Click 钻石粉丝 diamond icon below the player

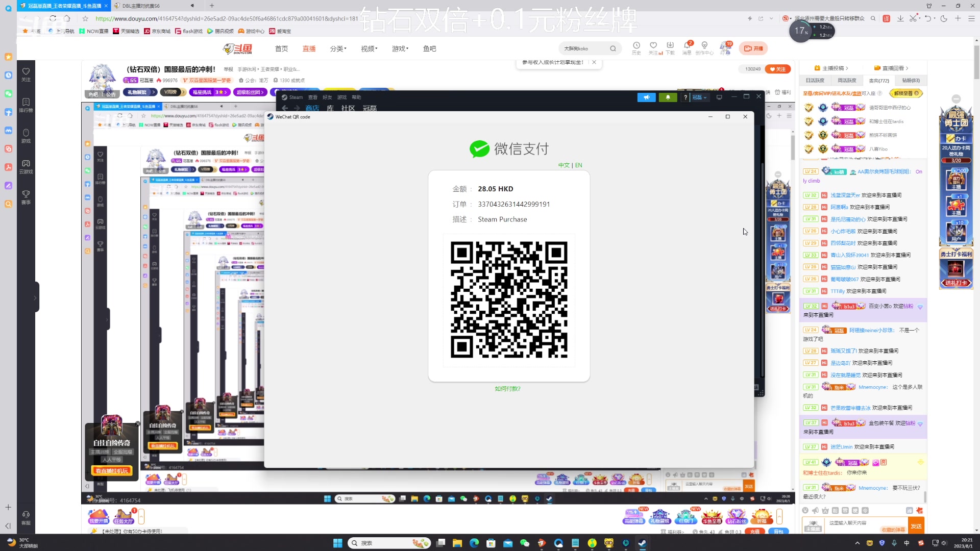[737, 516]
